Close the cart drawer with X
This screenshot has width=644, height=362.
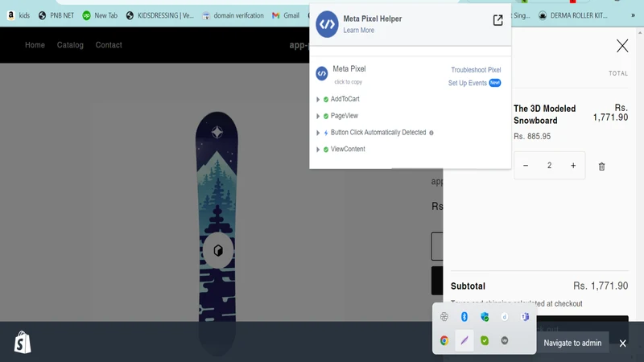[x=622, y=46]
